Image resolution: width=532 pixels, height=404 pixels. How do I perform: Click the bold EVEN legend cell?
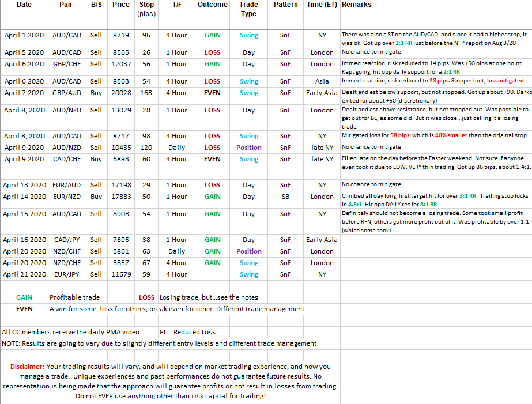click(x=24, y=309)
